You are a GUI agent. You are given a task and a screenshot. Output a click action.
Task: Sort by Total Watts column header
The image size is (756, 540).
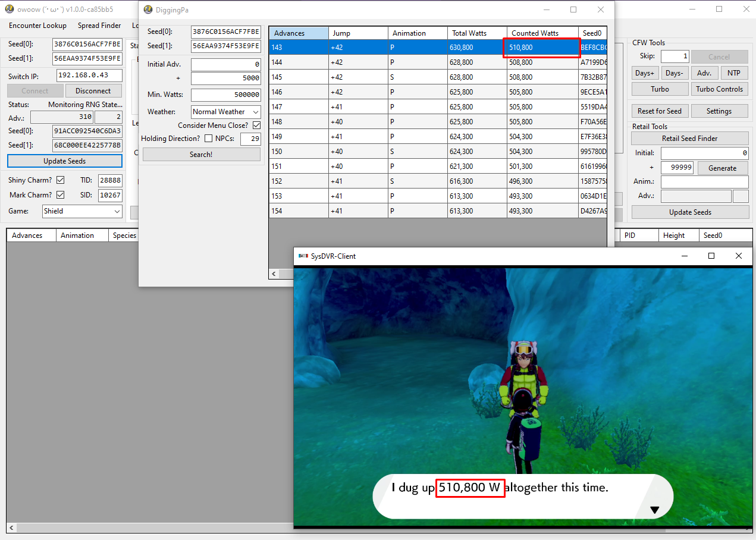click(477, 33)
